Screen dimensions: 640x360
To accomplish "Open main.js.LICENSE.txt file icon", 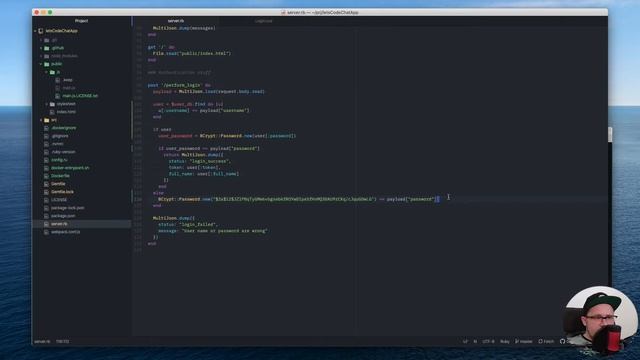I will pyautogui.click(x=58, y=96).
